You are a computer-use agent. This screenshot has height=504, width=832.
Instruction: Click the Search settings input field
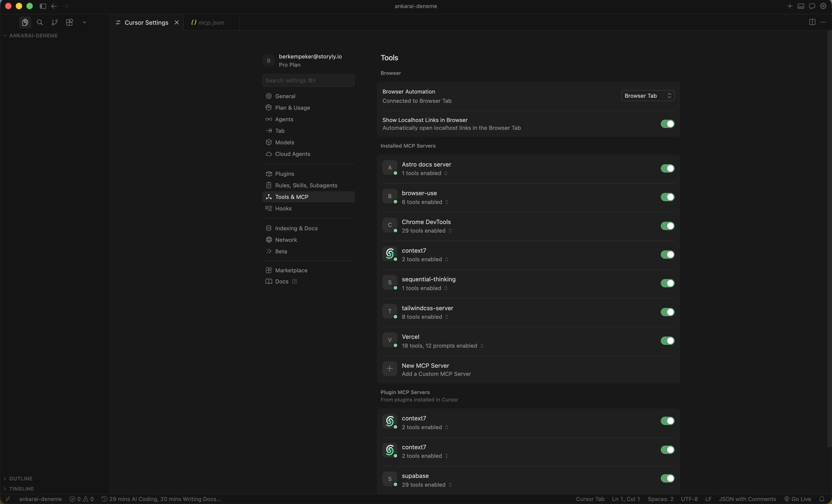click(x=308, y=80)
